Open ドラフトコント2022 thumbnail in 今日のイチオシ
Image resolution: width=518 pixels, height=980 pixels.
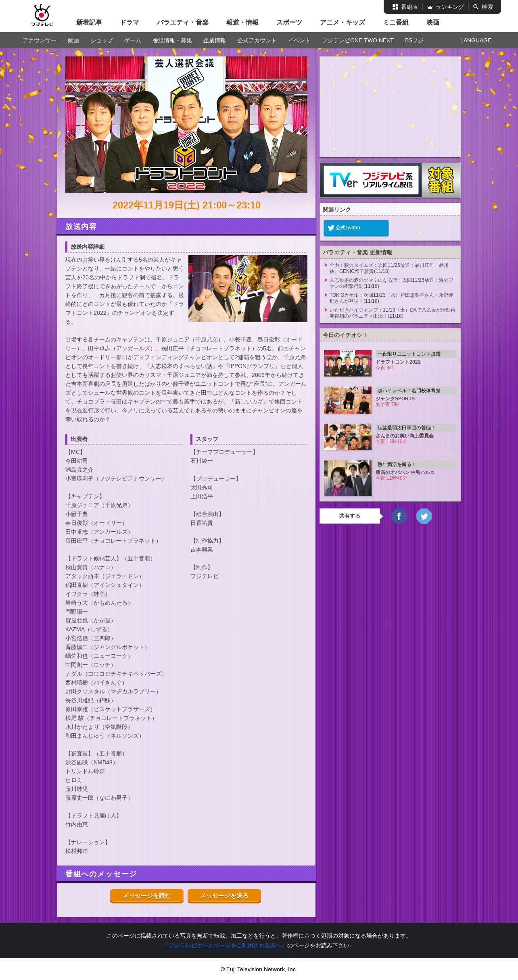(x=348, y=363)
